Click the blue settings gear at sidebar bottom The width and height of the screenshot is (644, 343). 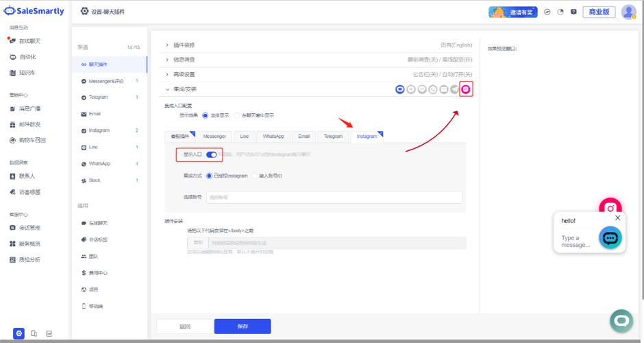(x=18, y=333)
